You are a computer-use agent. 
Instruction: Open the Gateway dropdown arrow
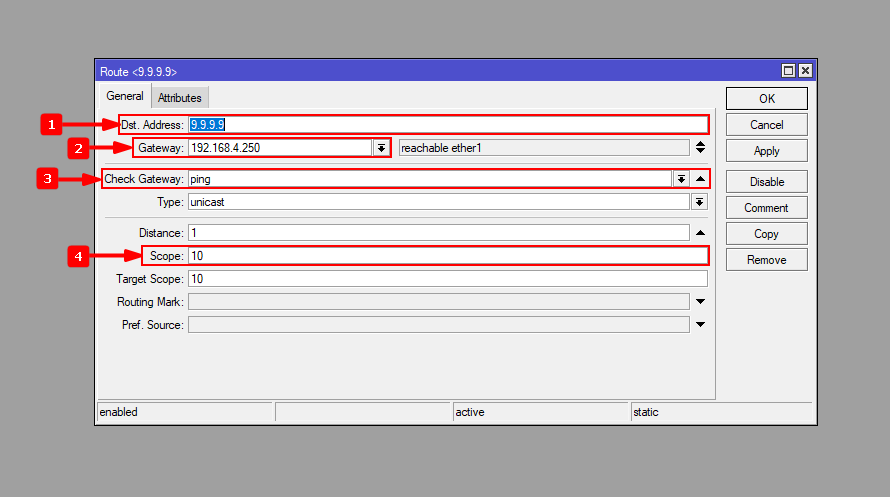click(381, 148)
